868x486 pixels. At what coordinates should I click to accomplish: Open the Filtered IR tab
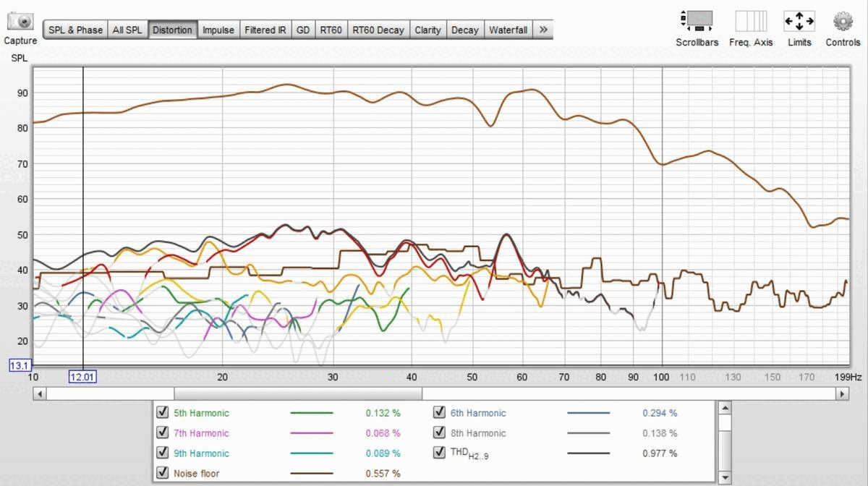click(265, 30)
